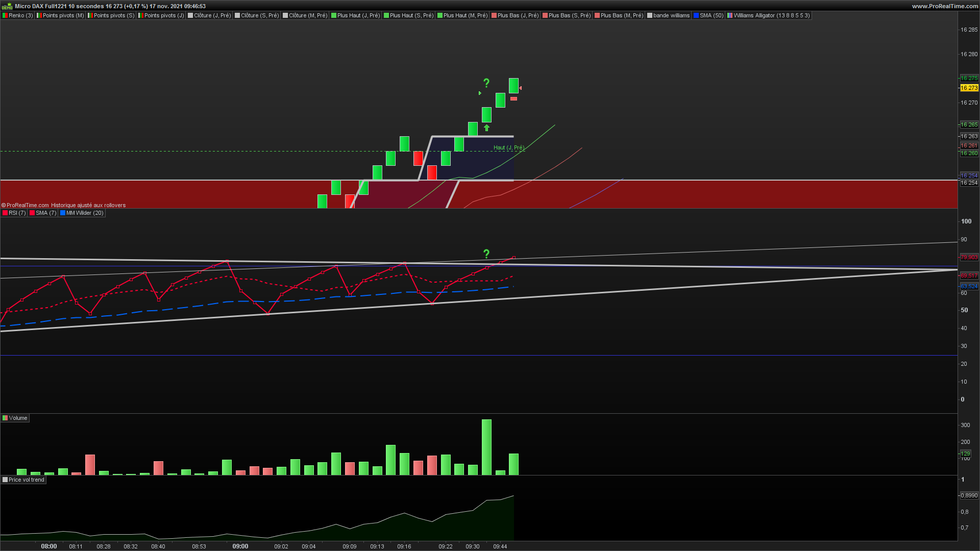Click the green question mark on RSI panel

[x=486, y=254]
